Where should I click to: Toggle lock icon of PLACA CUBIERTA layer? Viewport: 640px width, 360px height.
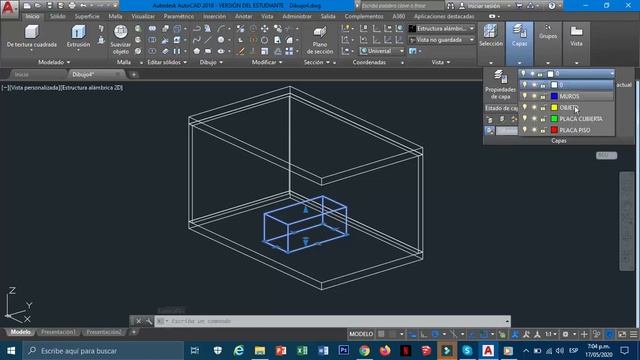[543, 119]
